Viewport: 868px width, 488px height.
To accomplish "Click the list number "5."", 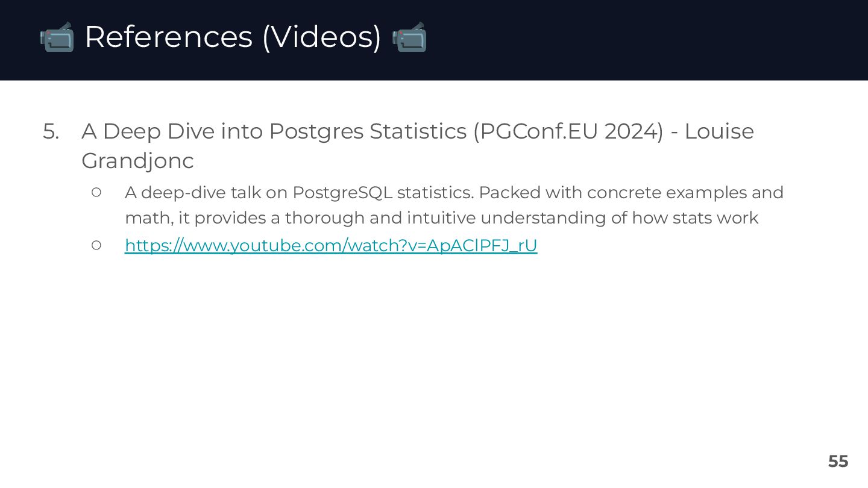I will [51, 131].
